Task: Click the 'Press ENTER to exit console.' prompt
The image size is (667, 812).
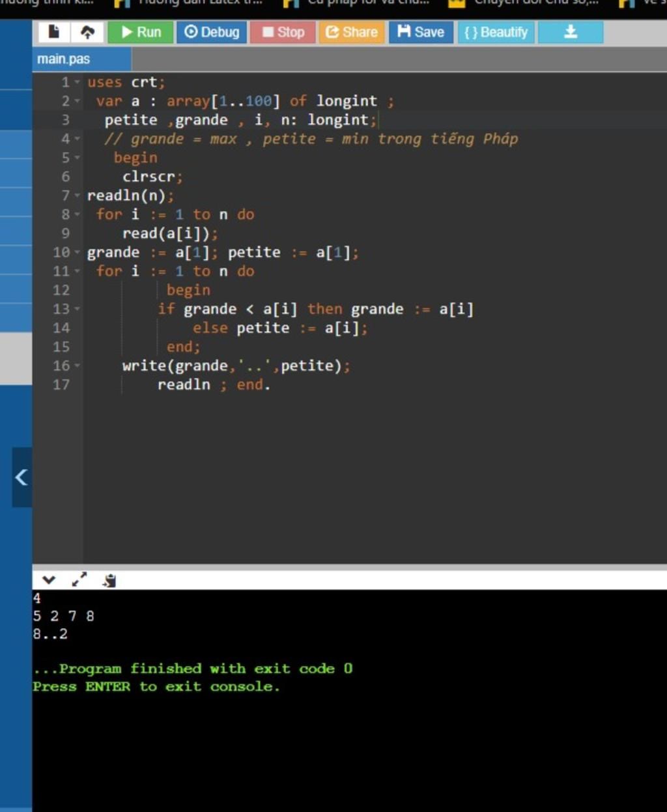Action: click(156, 686)
